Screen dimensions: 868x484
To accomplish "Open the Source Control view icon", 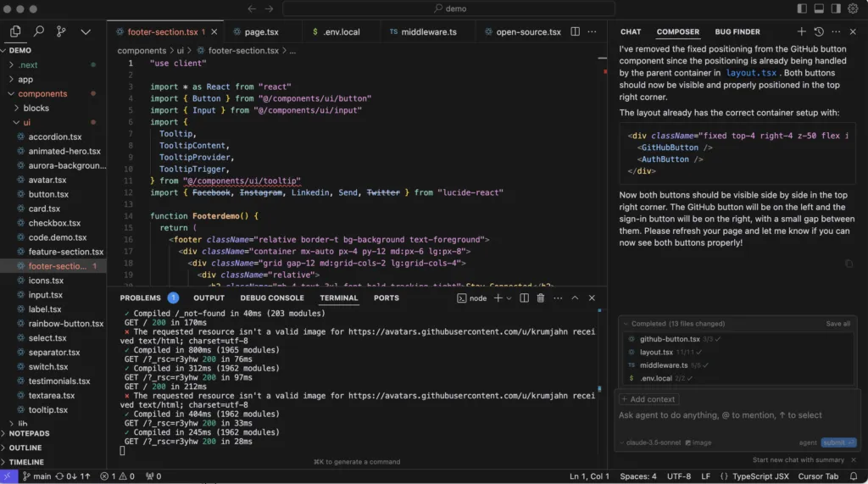I will 61,31.
